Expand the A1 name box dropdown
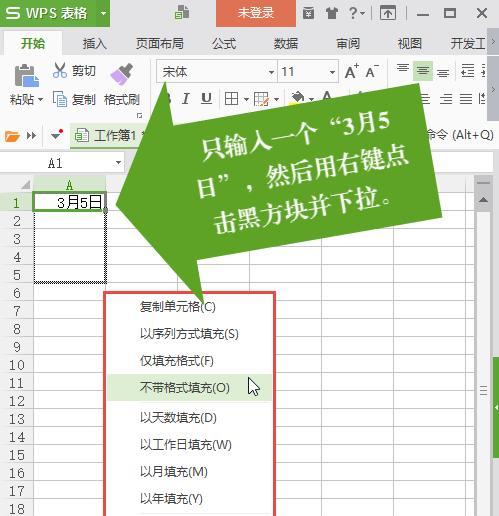Image resolution: width=499 pixels, height=516 pixels. coord(118,163)
